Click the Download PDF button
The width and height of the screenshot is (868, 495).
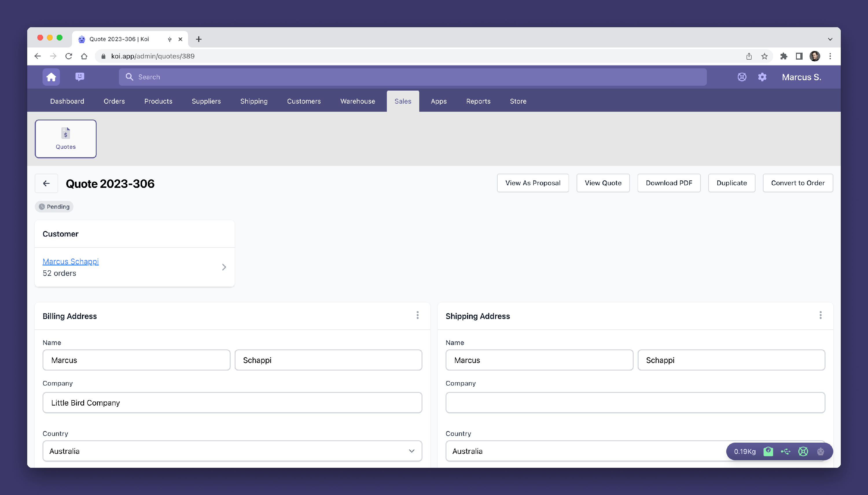point(669,183)
